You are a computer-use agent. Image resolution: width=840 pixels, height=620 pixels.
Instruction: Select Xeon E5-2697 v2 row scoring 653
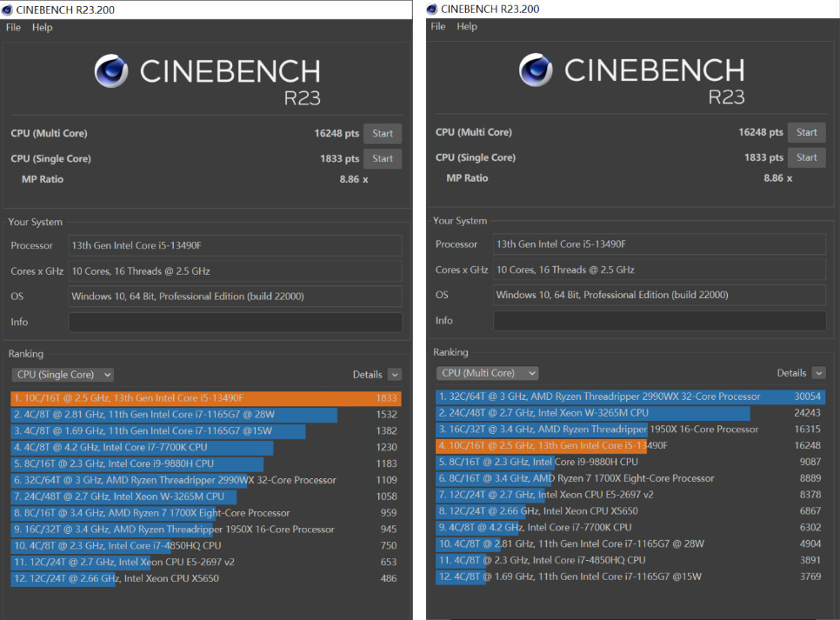click(x=206, y=562)
